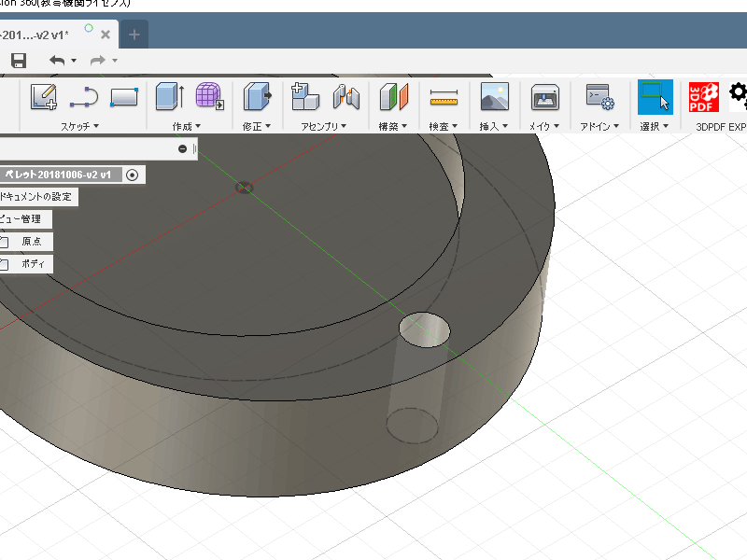Select the ペレット20181006-v2 v1 root component
Viewport: 747px width, 560px height.
[x=58, y=175]
